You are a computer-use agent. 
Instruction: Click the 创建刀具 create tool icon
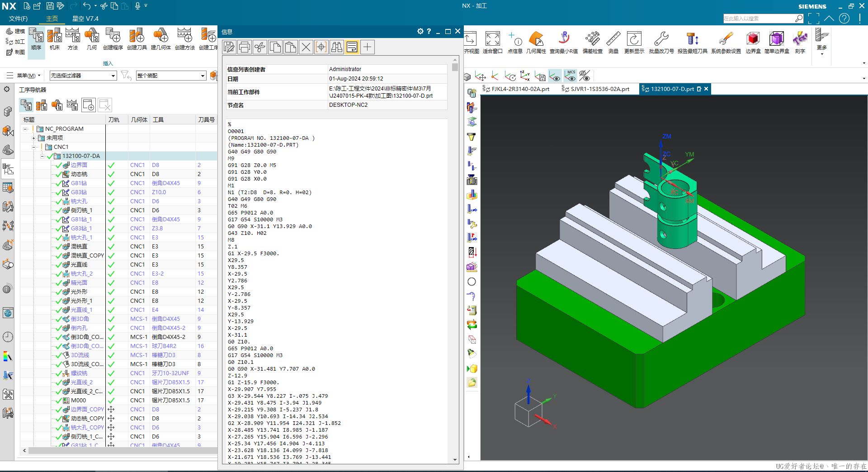(137, 39)
